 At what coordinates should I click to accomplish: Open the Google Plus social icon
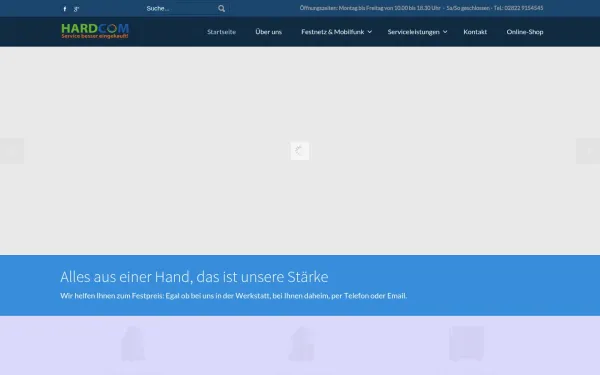76,9
